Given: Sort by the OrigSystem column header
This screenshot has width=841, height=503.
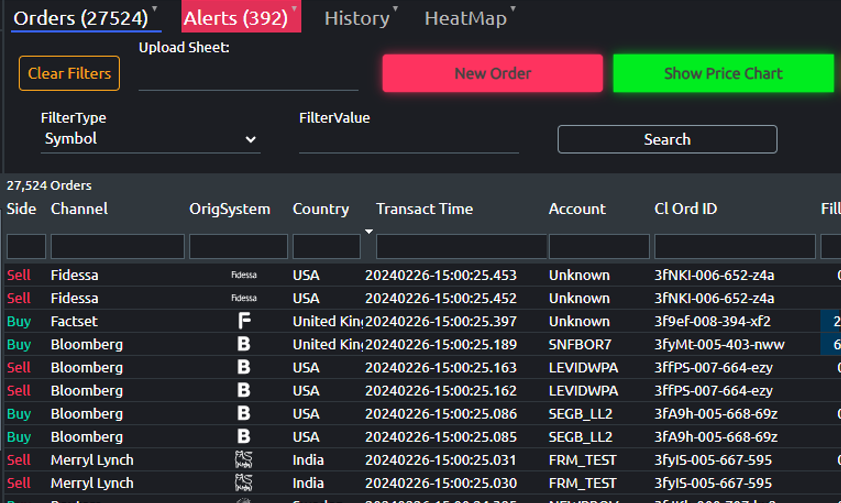Looking at the screenshot, I should coord(230,209).
